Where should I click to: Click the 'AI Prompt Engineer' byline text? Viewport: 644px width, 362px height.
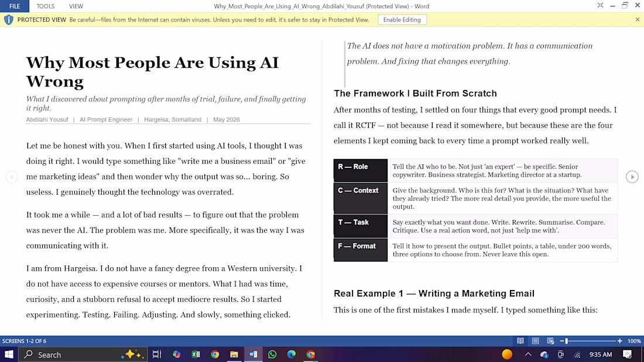coord(106,119)
